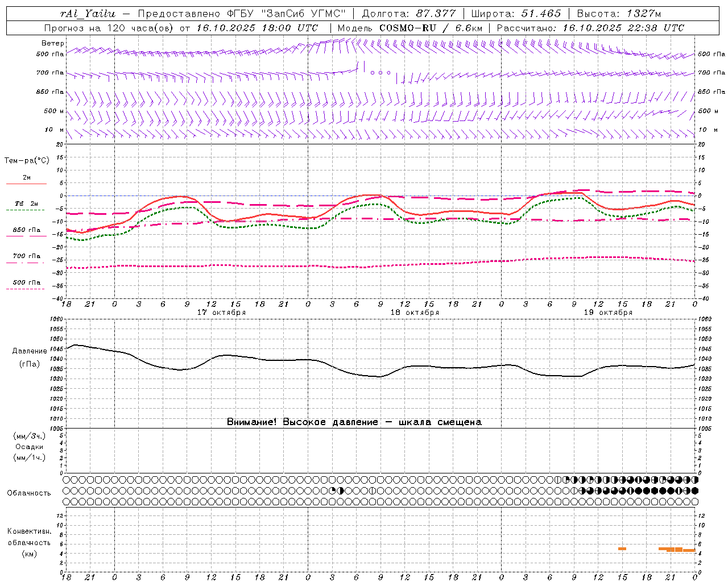Click the (мм/1ч.) precipitation unit label

click(30, 458)
